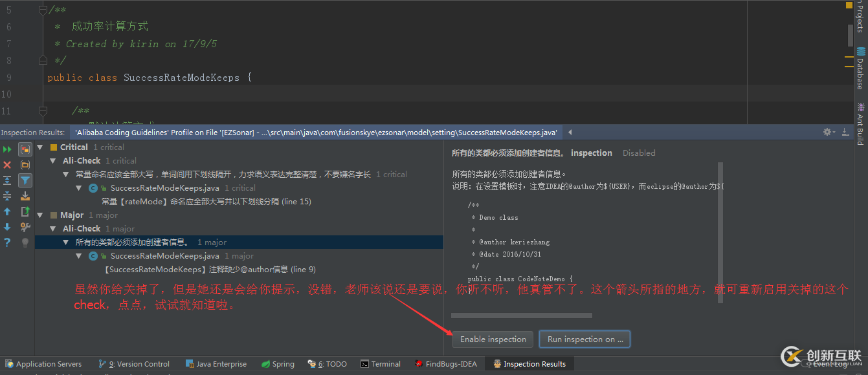Screen dimensions: 868x375
Task: Click the Ali-Check 1 critical row label
Action: (100, 161)
